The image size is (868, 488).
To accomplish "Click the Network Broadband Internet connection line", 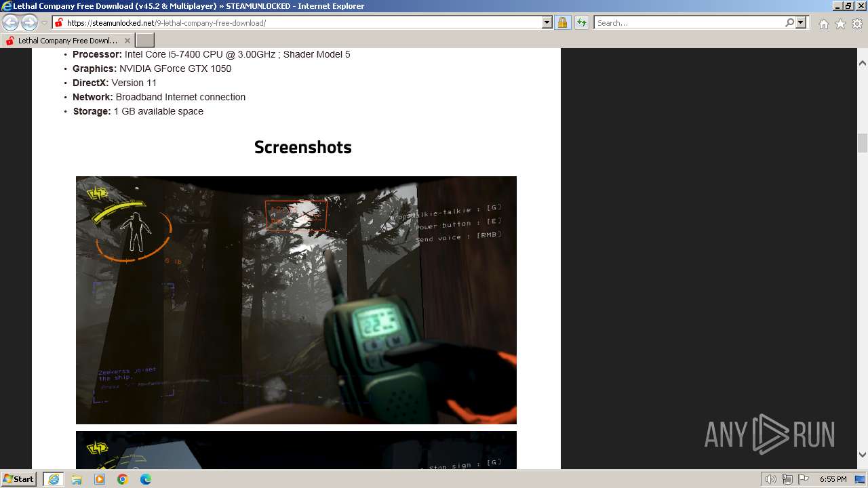I will [159, 97].
